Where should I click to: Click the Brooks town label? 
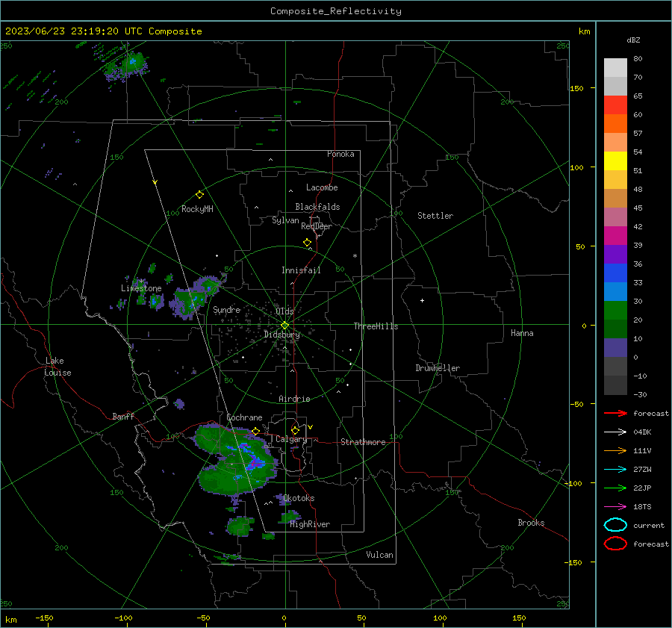pyautogui.click(x=531, y=523)
